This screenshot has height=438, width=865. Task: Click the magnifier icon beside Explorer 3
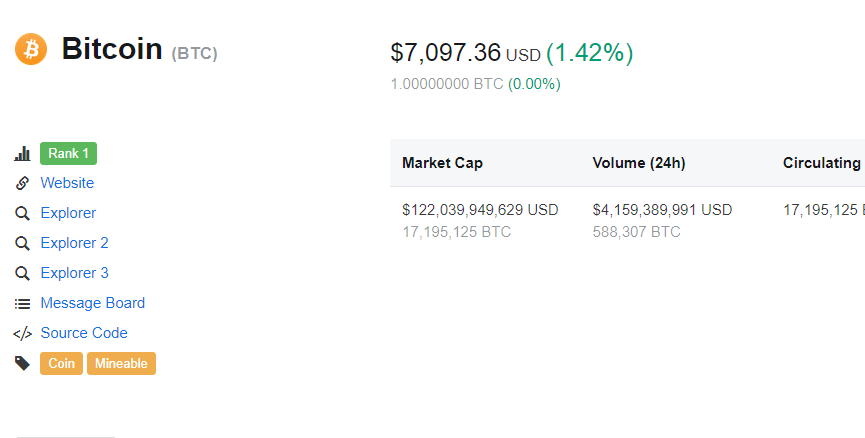click(22, 273)
